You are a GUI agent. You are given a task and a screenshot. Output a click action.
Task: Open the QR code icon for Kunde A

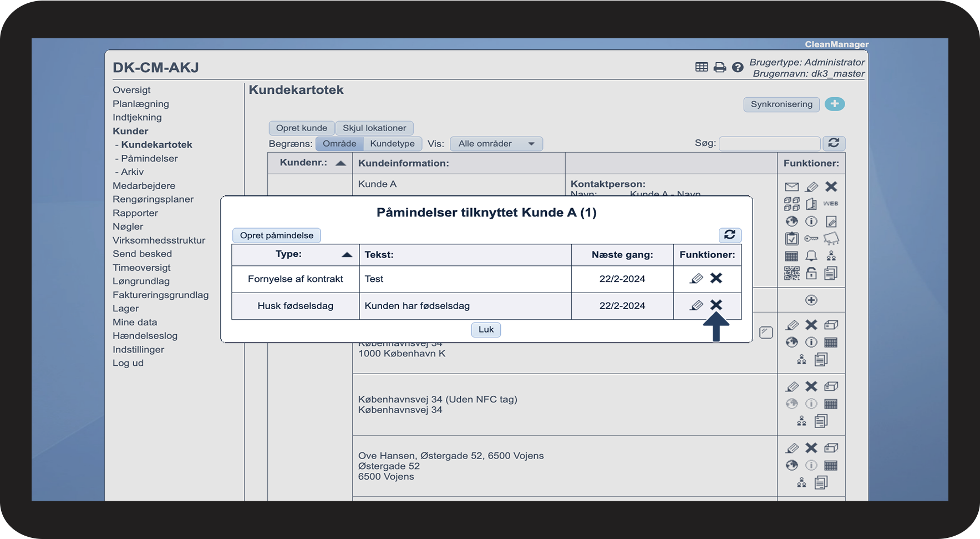click(x=791, y=273)
